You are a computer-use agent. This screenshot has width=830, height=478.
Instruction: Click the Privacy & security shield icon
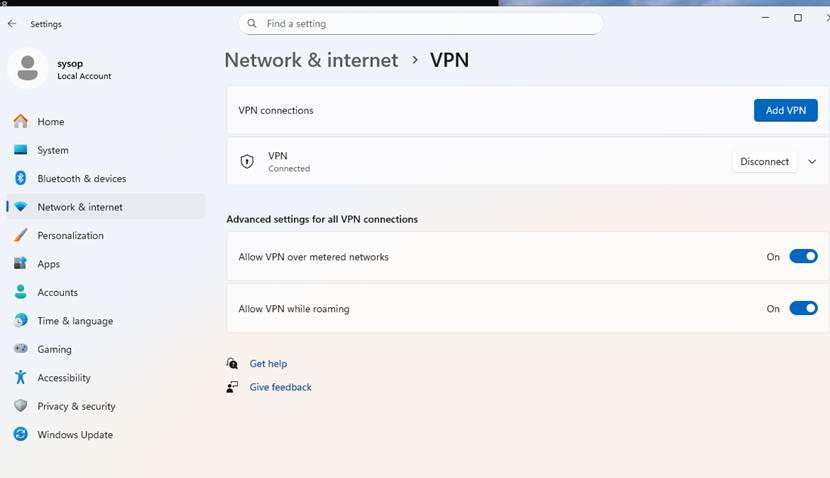pos(21,405)
